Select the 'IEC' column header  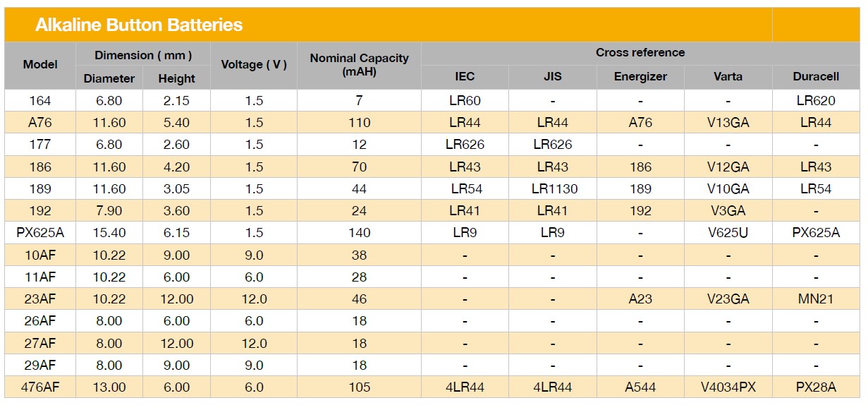[465, 77]
